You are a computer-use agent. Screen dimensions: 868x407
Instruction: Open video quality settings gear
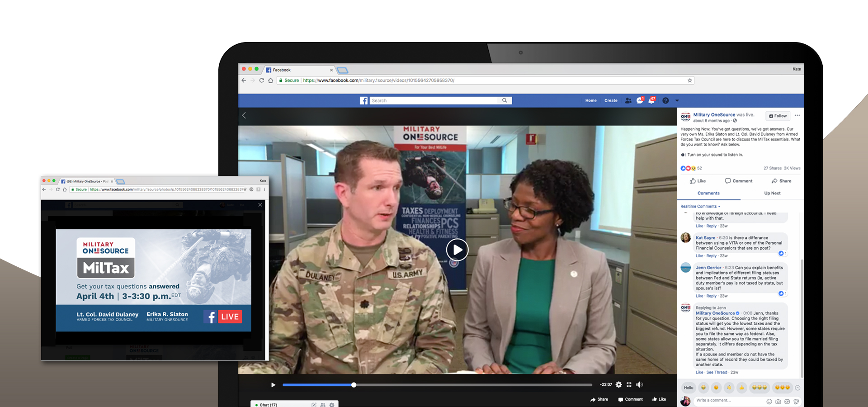click(618, 385)
